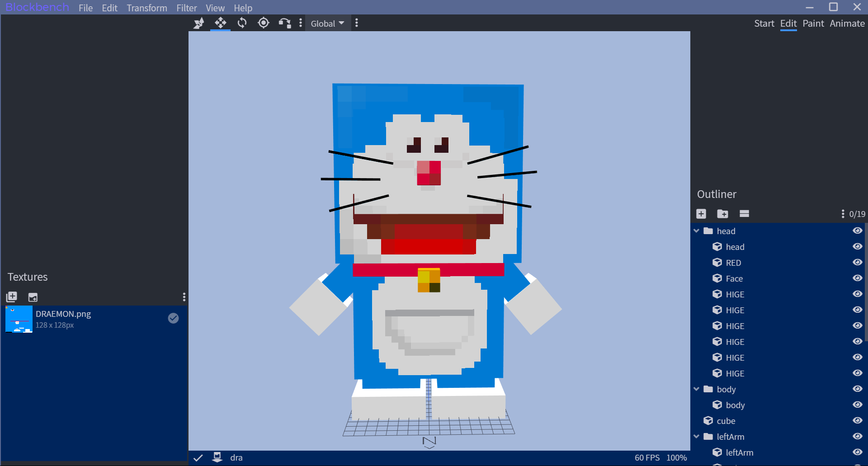Click the status bar checkmark icon

[x=198, y=458]
